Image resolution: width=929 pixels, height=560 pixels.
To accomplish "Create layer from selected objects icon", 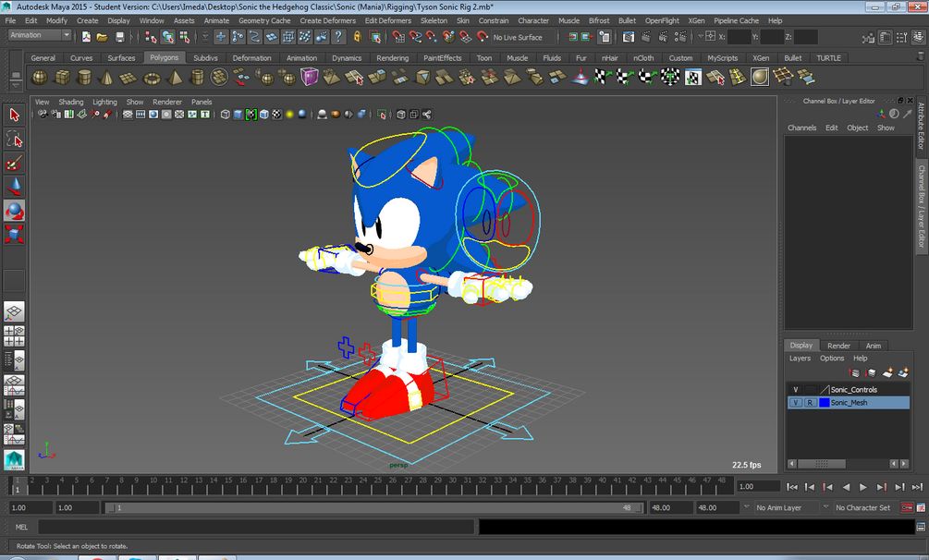I will pyautogui.click(x=903, y=372).
